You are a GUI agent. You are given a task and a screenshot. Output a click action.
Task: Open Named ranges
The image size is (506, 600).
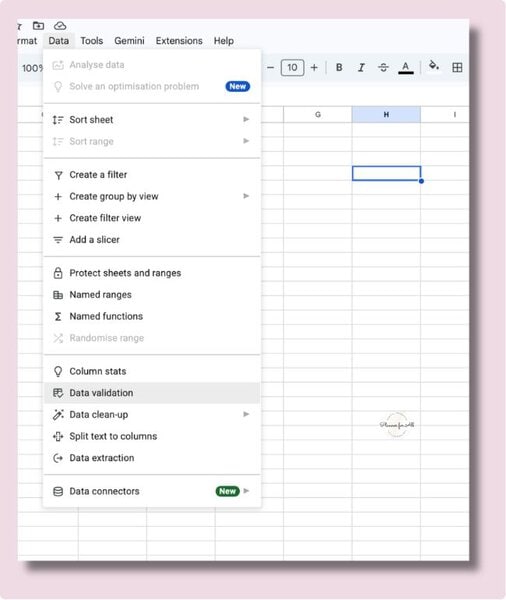(x=152, y=295)
